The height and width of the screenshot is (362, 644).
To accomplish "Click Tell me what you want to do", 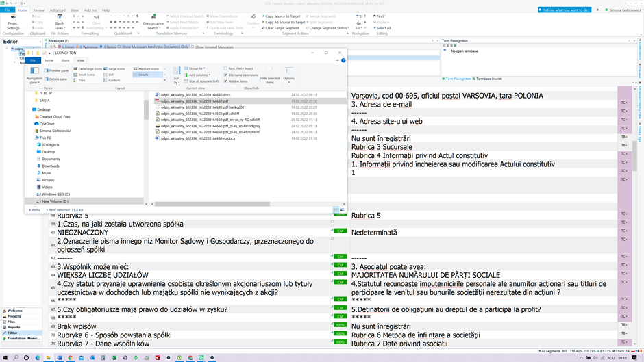I will (x=565, y=10).
